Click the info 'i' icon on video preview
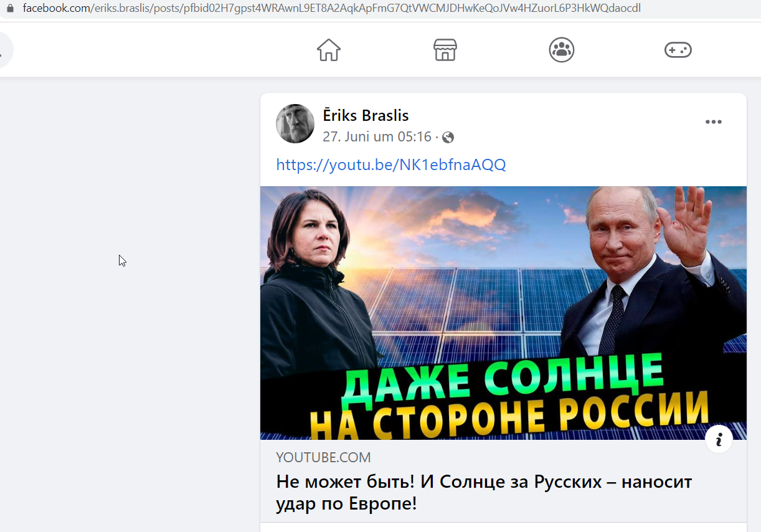Screen dimensions: 761x532 pyautogui.click(x=719, y=440)
